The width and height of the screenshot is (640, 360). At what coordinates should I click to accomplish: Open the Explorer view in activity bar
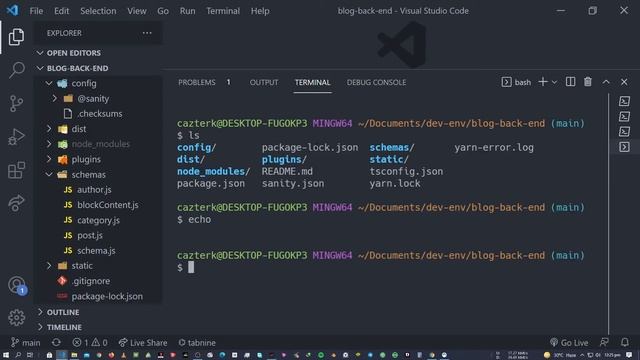click(16, 37)
